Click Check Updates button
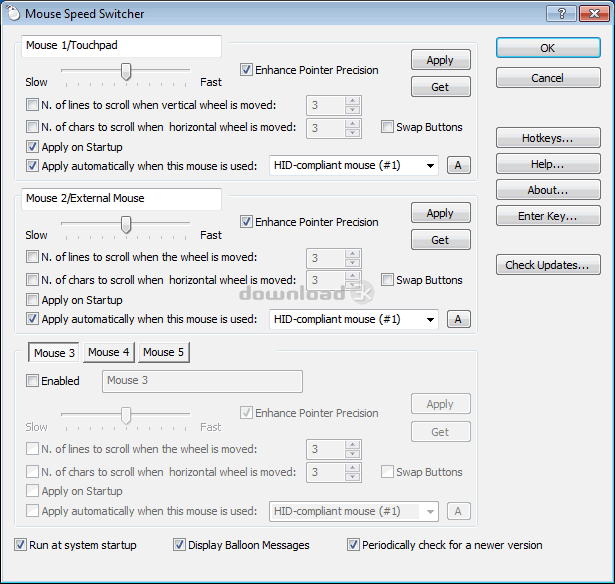 coord(548,265)
